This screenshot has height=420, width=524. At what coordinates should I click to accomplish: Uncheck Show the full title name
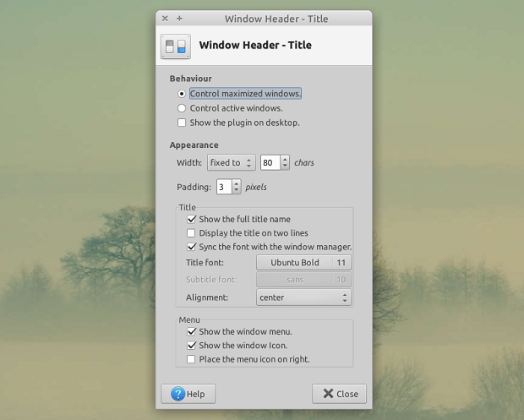click(x=191, y=219)
